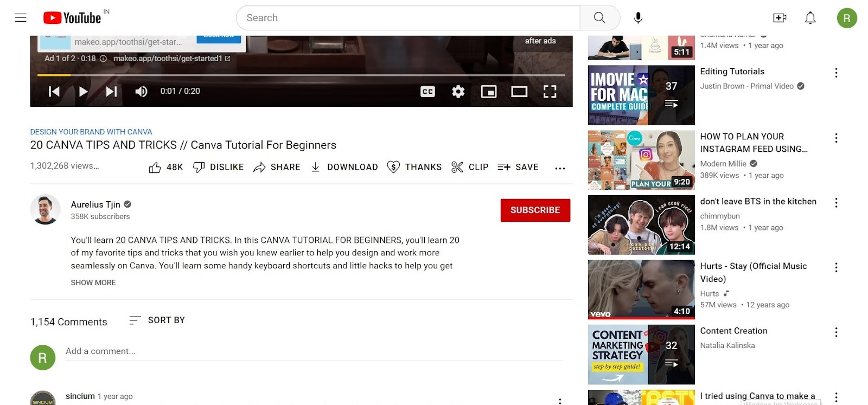
Task: Start voice search with microphone
Action: (639, 18)
